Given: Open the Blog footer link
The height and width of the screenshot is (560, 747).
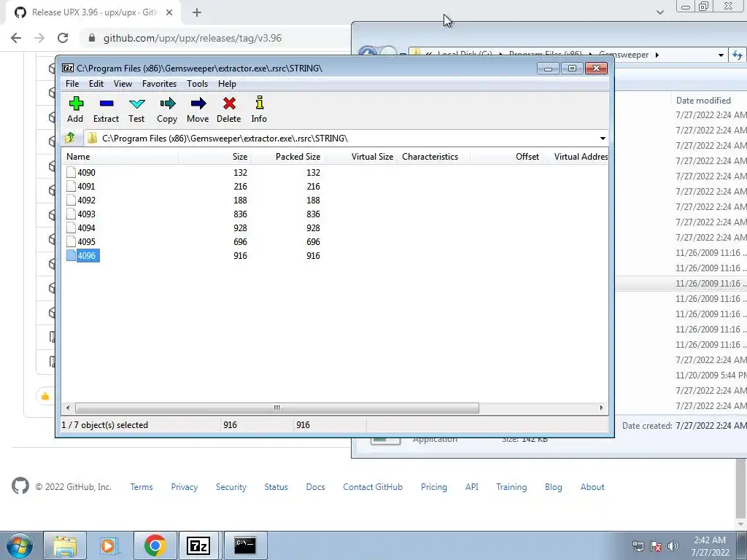Looking at the screenshot, I should [x=554, y=486].
